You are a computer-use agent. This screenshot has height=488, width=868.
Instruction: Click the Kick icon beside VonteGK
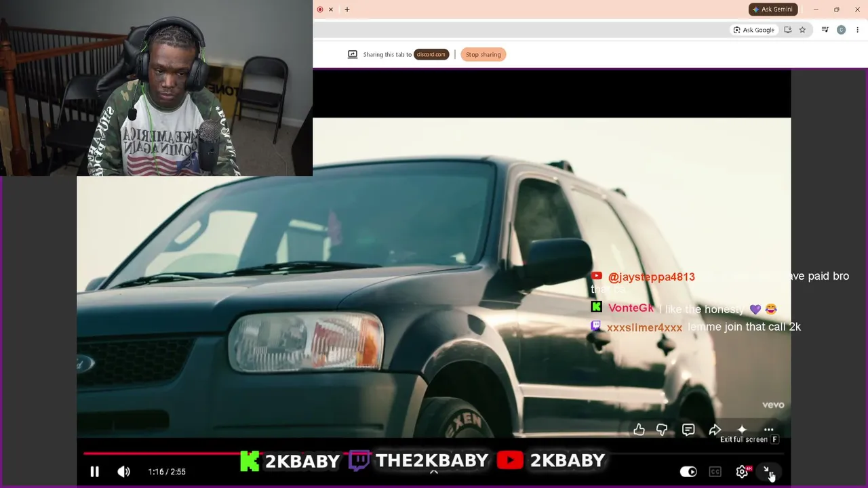[597, 307]
